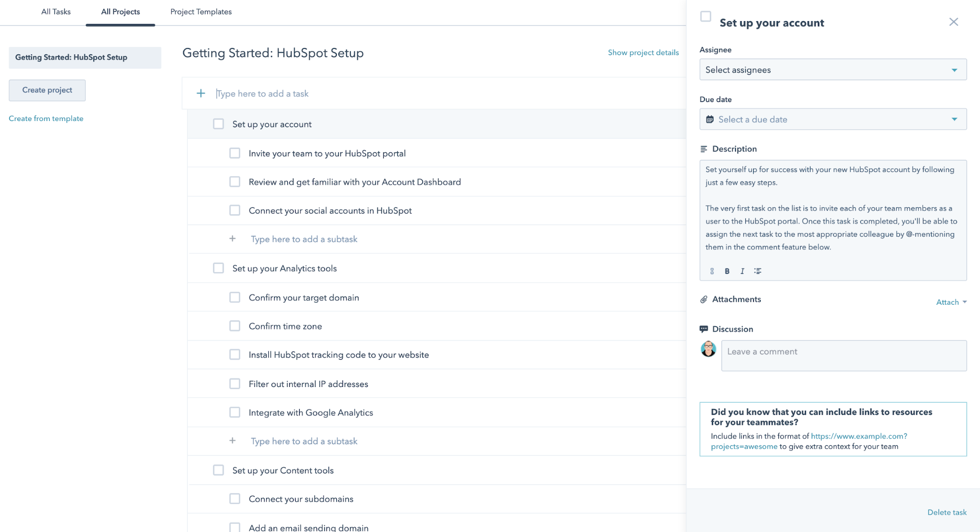The image size is (980, 532).
Task: Click the Leave a comment box
Action: coord(844,356)
